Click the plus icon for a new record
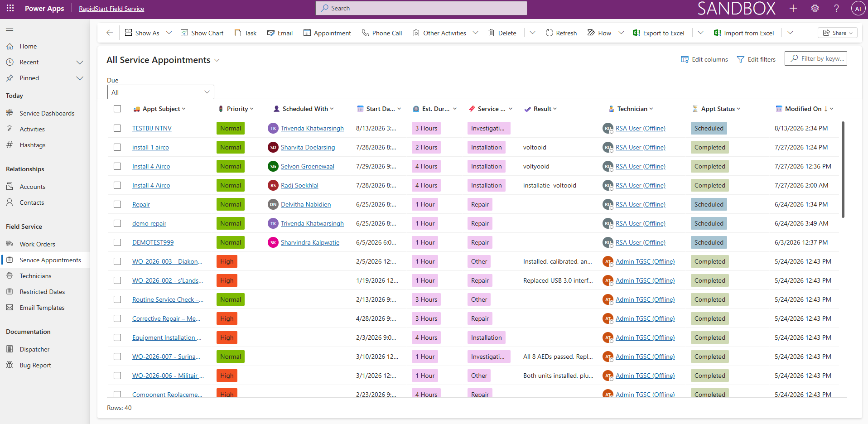The image size is (868, 424). (x=793, y=8)
